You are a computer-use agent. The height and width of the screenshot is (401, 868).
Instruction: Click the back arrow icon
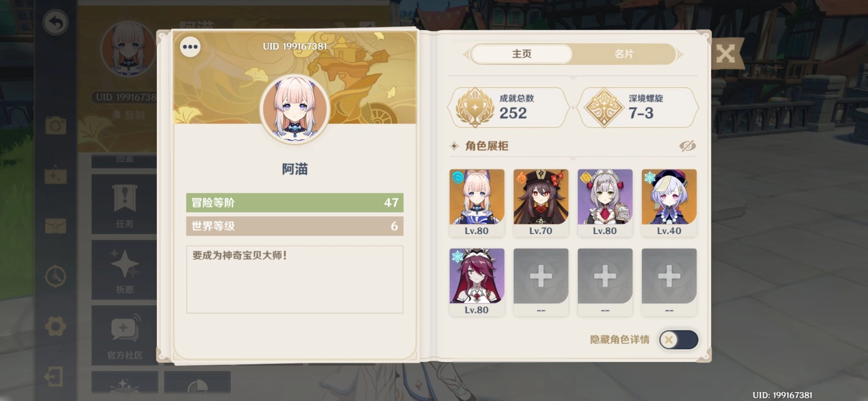click(x=56, y=22)
